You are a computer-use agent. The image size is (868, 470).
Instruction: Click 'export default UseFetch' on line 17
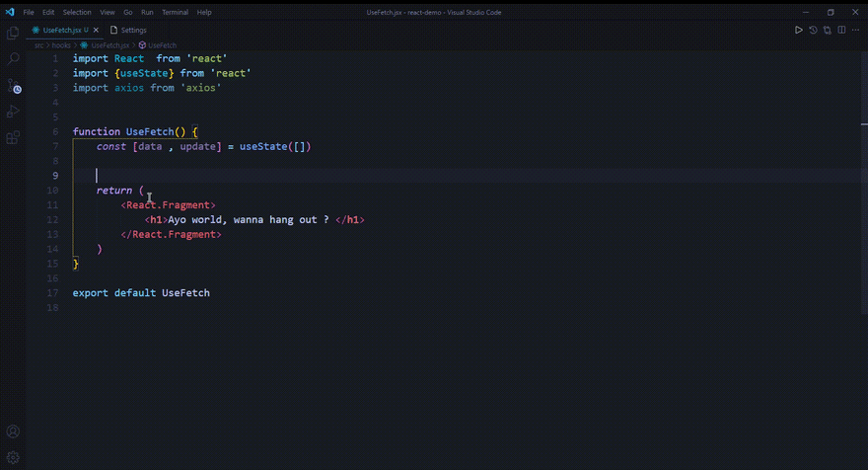pyautogui.click(x=141, y=293)
